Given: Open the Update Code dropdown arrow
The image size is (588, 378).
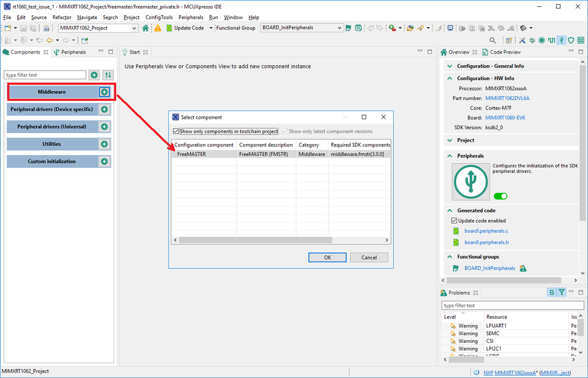Looking at the screenshot, I should 211,28.
